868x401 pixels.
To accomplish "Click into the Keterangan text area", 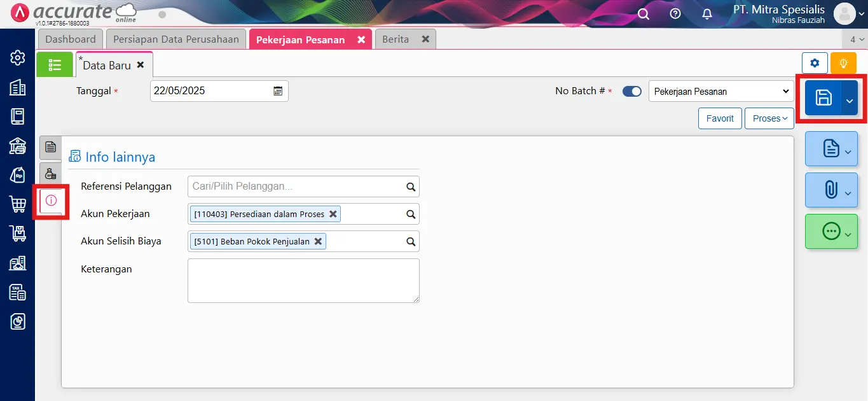I will coord(303,280).
